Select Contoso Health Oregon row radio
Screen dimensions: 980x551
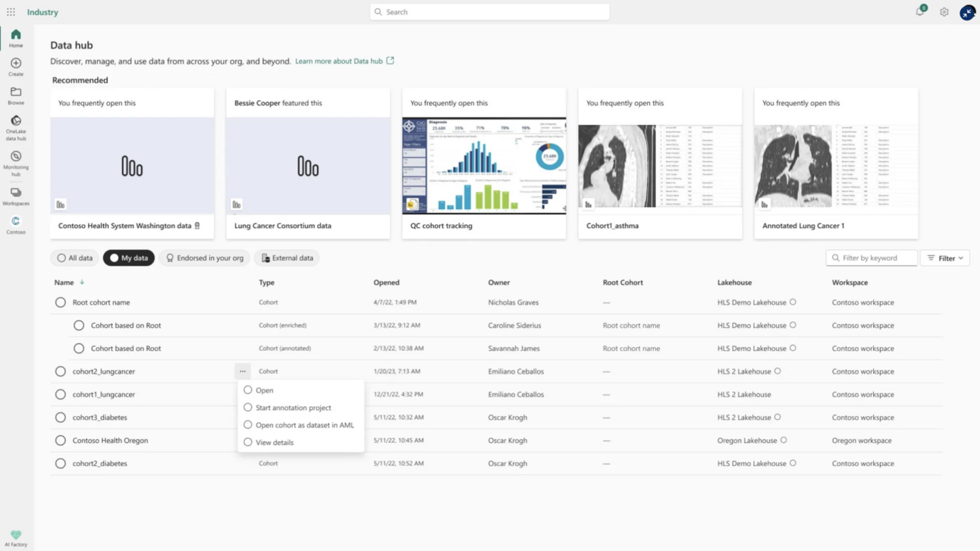pos(61,440)
